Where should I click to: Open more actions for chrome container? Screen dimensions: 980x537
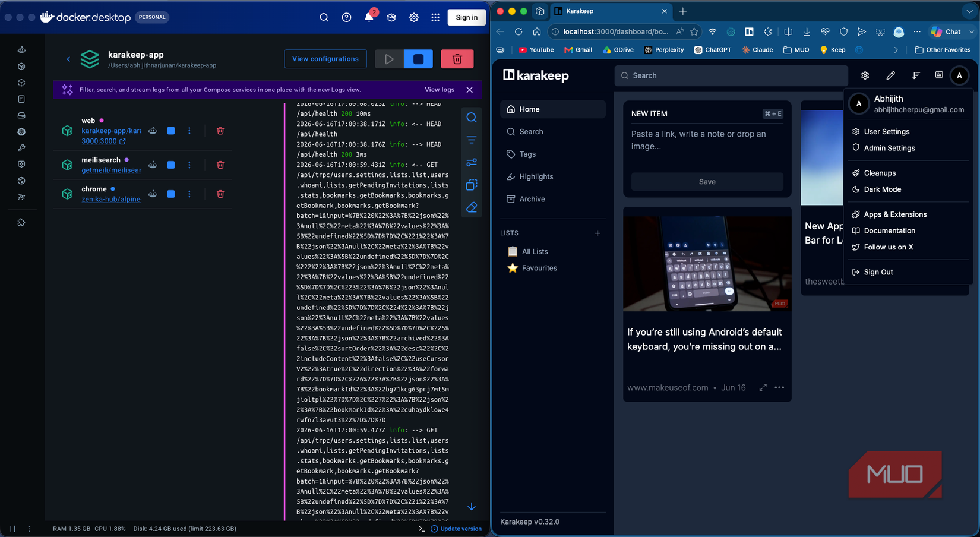tap(189, 194)
